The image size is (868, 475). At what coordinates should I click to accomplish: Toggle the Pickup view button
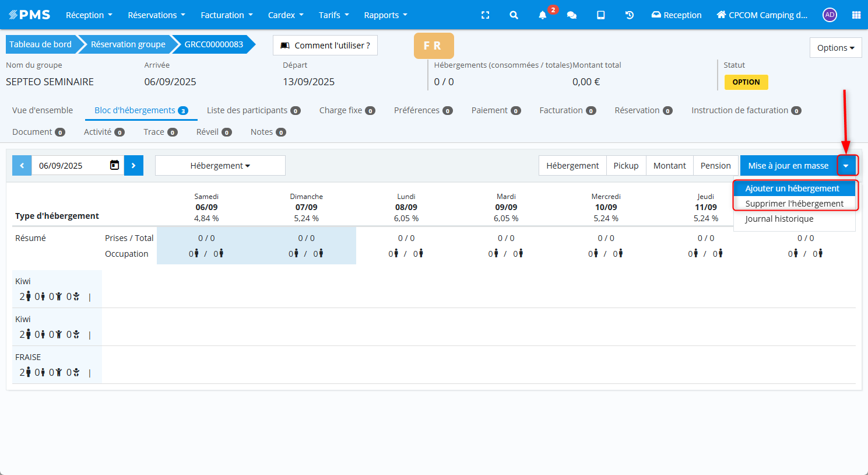625,166
